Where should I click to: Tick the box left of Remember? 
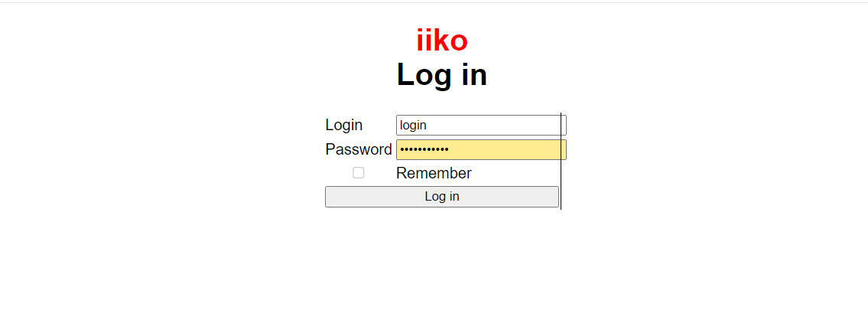(x=358, y=173)
